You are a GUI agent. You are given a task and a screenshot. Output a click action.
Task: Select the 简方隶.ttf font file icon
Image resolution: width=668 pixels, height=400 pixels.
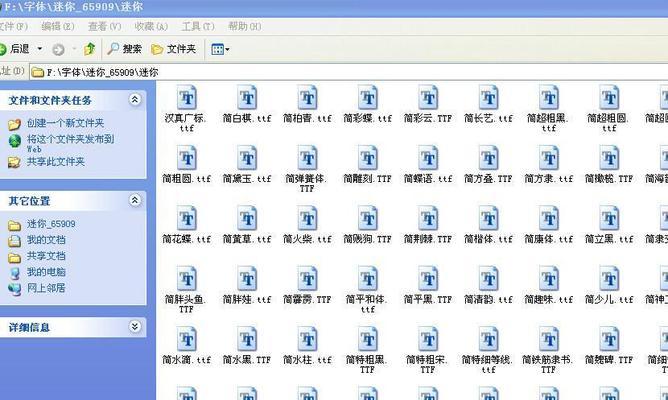pyautogui.click(x=549, y=158)
